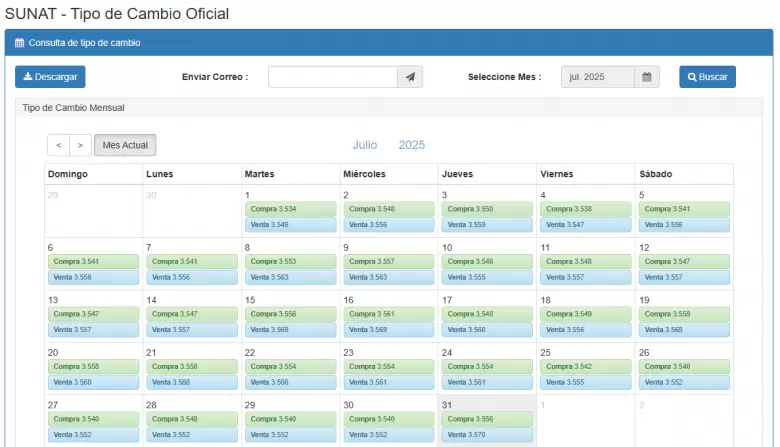This screenshot has width=780, height=447.
Task: Select Venta 3.557 on day 11
Action: pyautogui.click(x=586, y=277)
